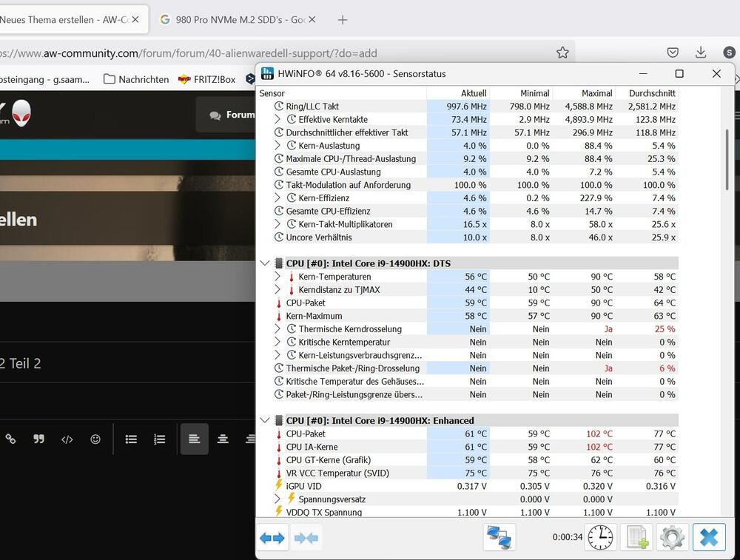This screenshot has height=560, width=740.
Task: Toggle center text alignment
Action: coord(223,439)
